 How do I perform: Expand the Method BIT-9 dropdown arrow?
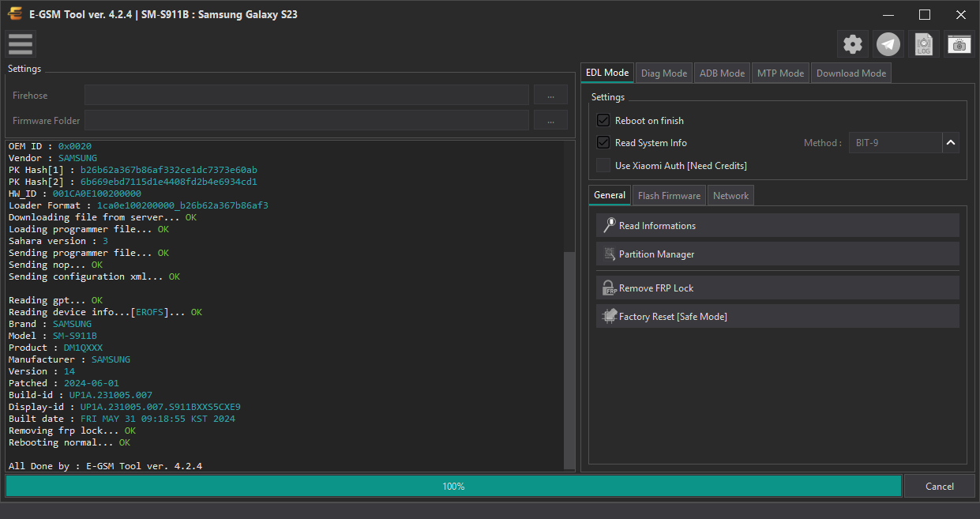(x=951, y=143)
